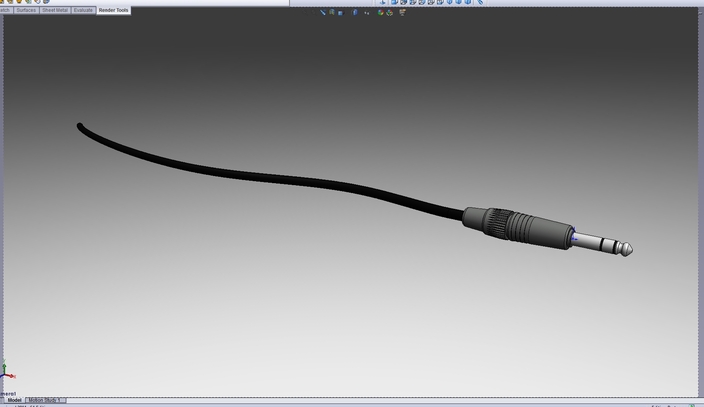Open the Sheet Metal tab
This screenshot has width=704, height=407.
[x=55, y=10]
